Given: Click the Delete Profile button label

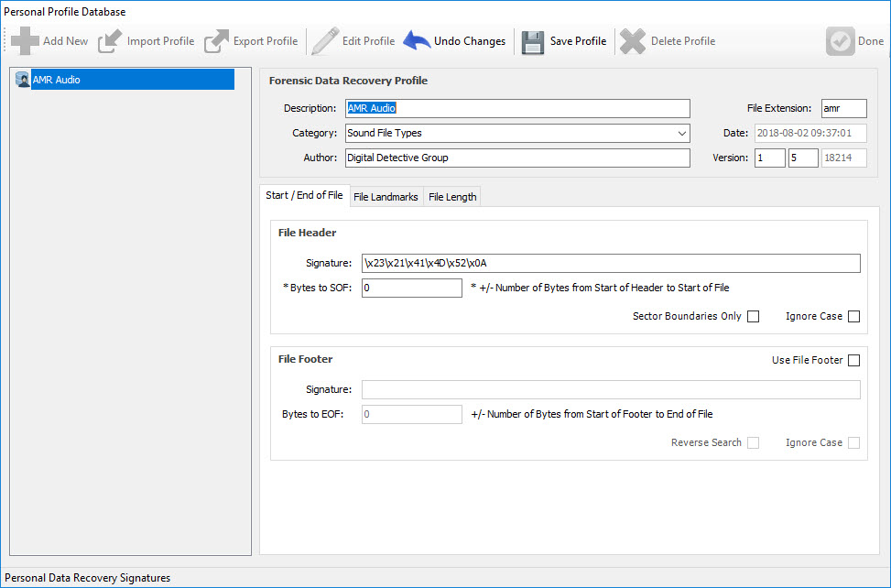Looking at the screenshot, I should point(683,41).
